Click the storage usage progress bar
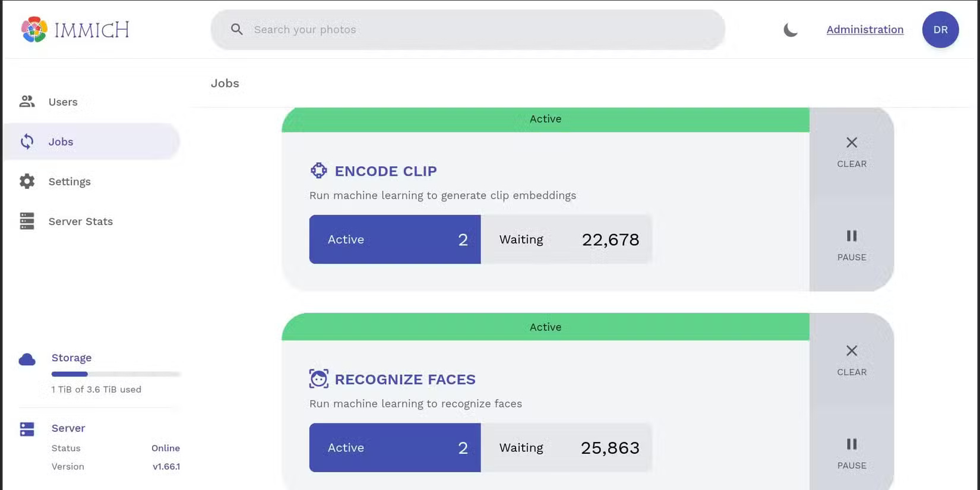 click(115, 374)
